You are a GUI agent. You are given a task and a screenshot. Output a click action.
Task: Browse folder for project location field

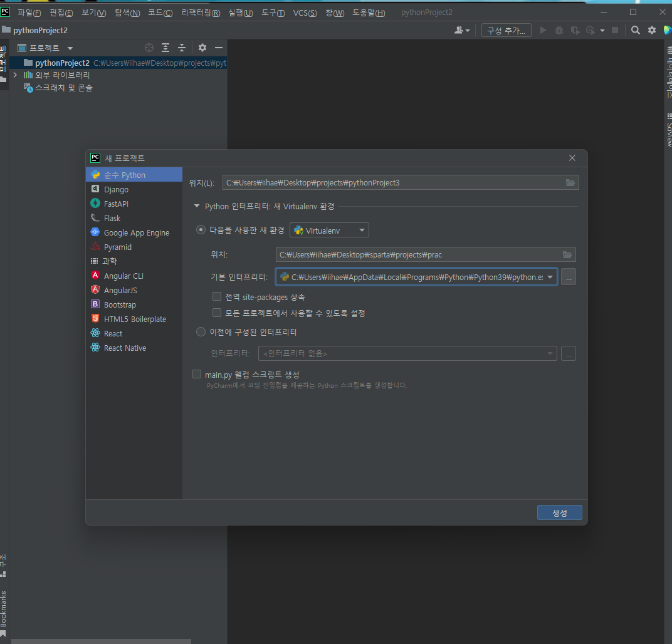pyautogui.click(x=570, y=183)
